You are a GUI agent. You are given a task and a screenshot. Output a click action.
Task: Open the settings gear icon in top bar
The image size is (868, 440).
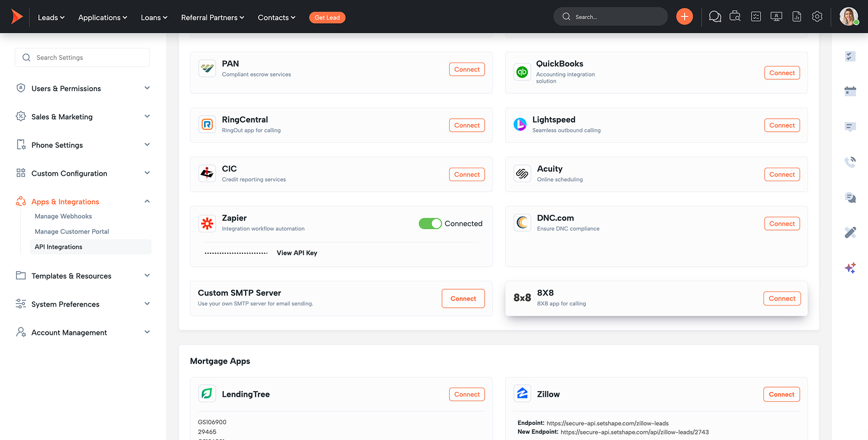click(817, 17)
